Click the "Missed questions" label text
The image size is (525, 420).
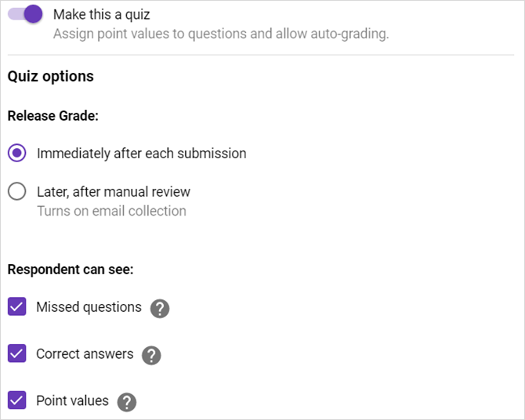[x=89, y=307]
